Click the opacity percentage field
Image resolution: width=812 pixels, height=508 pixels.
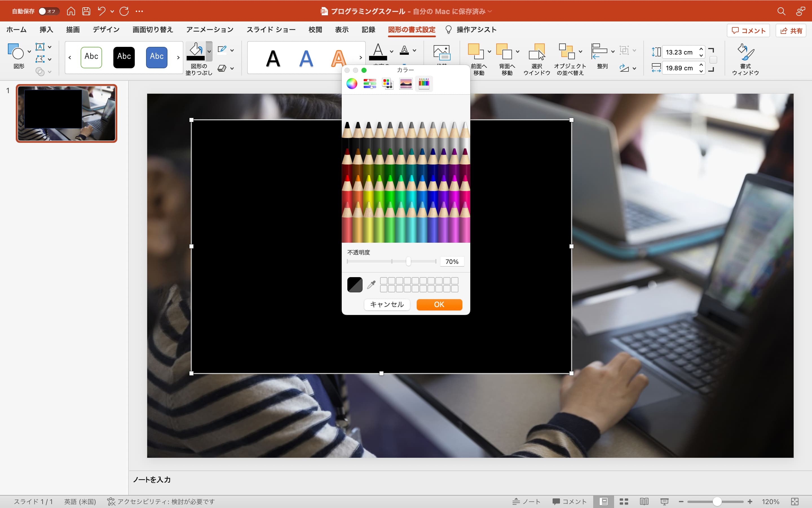452,261
